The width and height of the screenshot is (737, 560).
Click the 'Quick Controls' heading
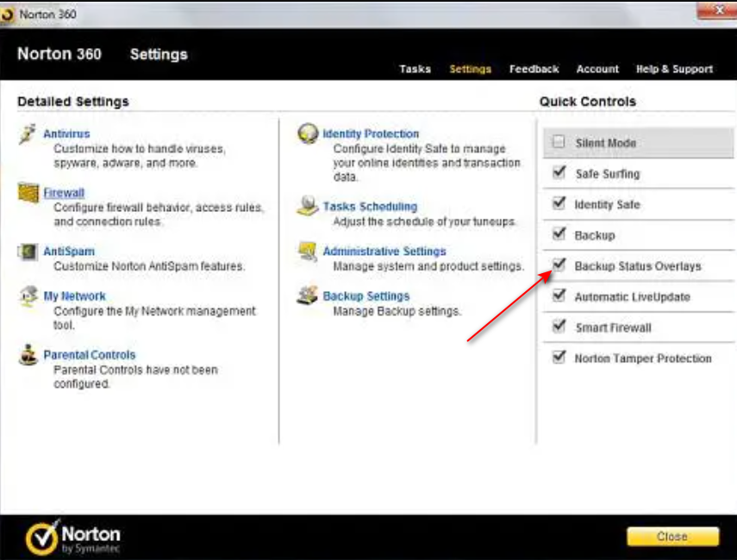click(588, 102)
